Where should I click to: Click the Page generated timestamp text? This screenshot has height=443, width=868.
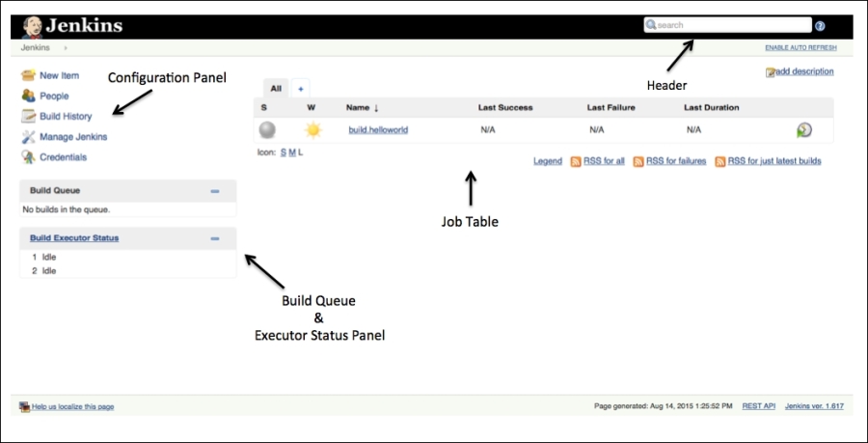(664, 406)
